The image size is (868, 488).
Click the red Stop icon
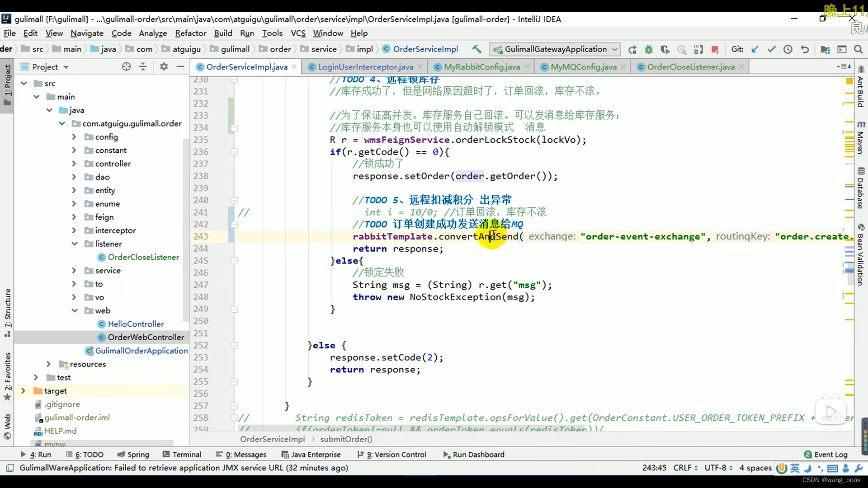[715, 49]
